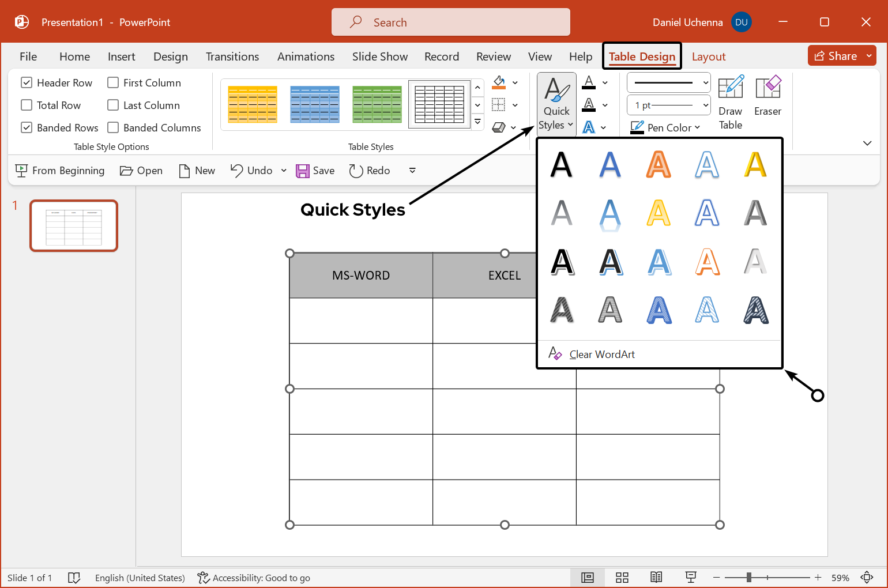This screenshot has height=588, width=888.
Task: Expand the 1 pt pen weight dropdown
Action: point(706,105)
